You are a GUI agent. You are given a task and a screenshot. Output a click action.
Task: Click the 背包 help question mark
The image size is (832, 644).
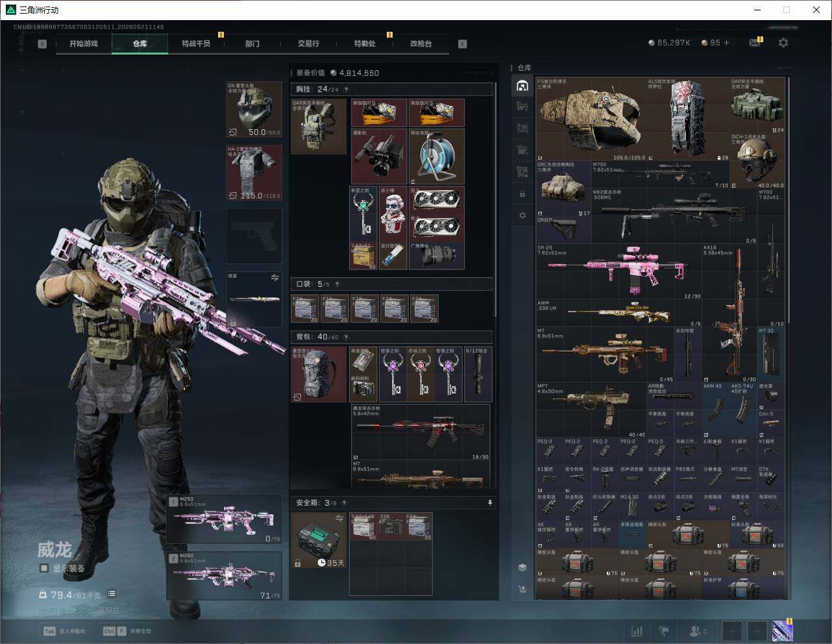click(346, 338)
